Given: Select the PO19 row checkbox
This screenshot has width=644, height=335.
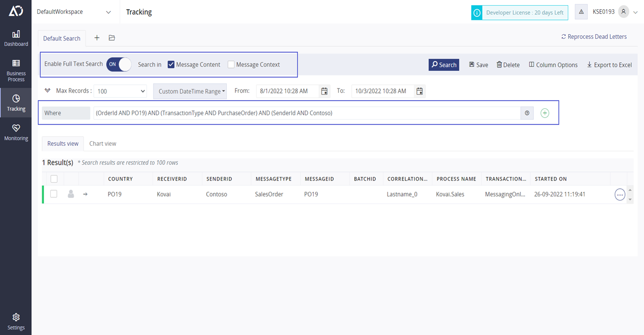Looking at the screenshot, I should pyautogui.click(x=54, y=194).
